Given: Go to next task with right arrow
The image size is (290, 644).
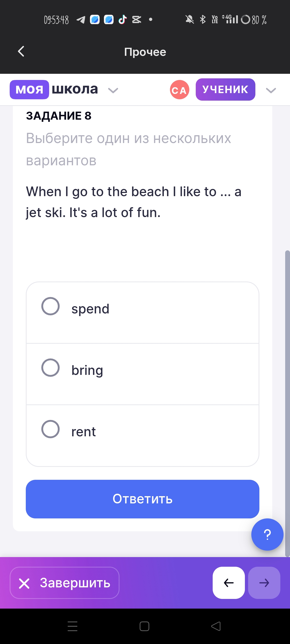Looking at the screenshot, I should [264, 583].
